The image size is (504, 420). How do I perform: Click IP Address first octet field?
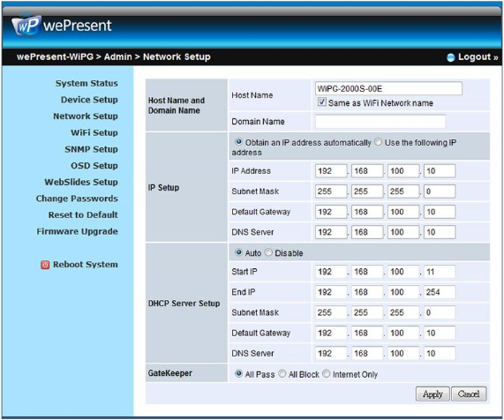[x=331, y=171]
